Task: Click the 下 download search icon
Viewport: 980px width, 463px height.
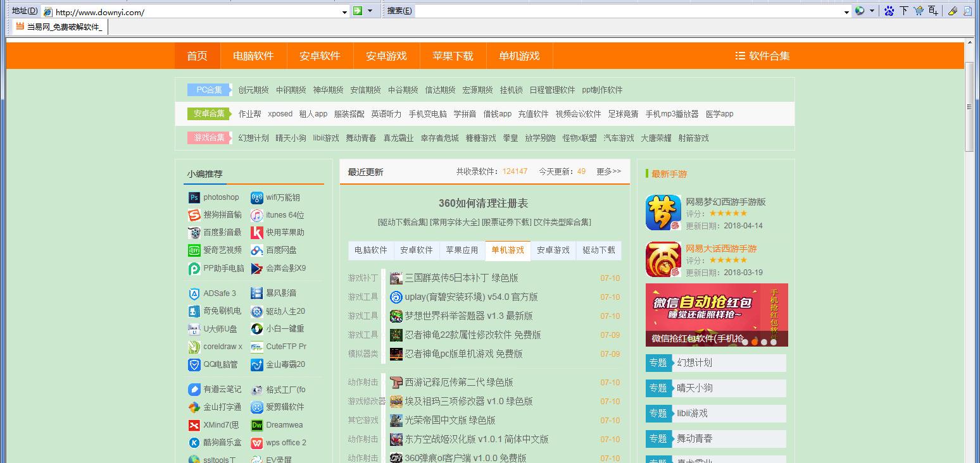Action: click(x=903, y=11)
